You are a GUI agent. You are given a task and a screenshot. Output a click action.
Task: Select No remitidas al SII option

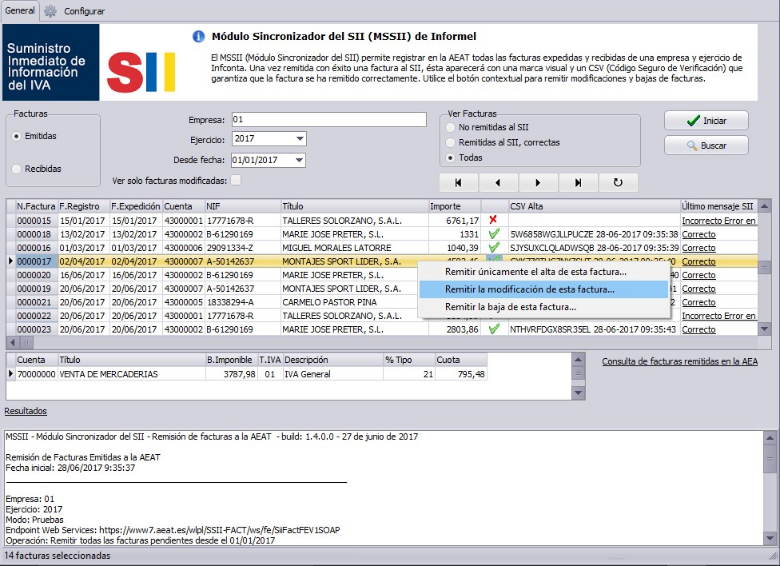click(x=451, y=127)
